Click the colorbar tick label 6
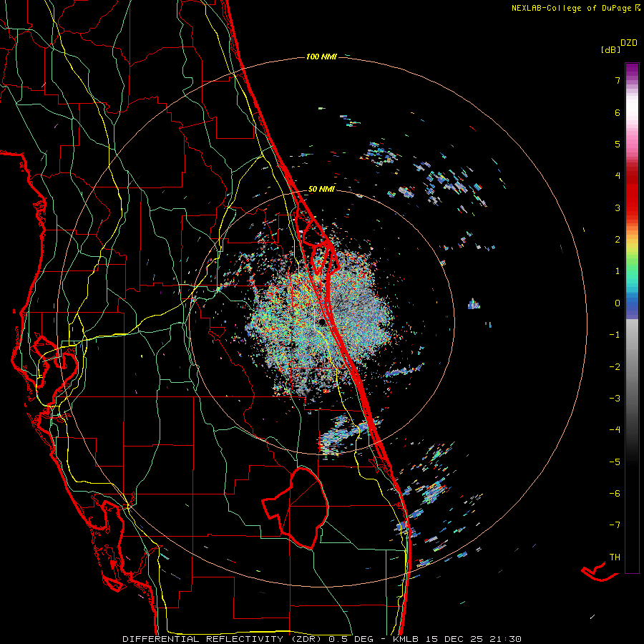644x644 pixels. click(618, 112)
